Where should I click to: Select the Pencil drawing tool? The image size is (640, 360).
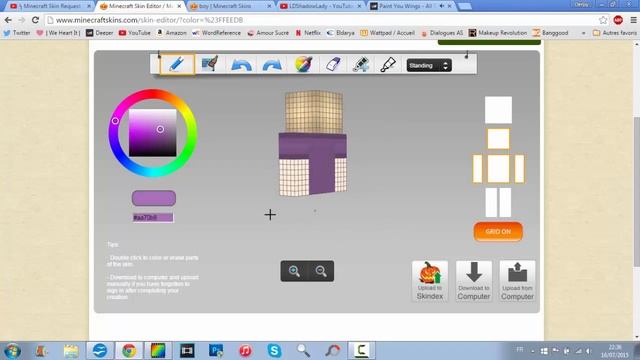(x=177, y=64)
